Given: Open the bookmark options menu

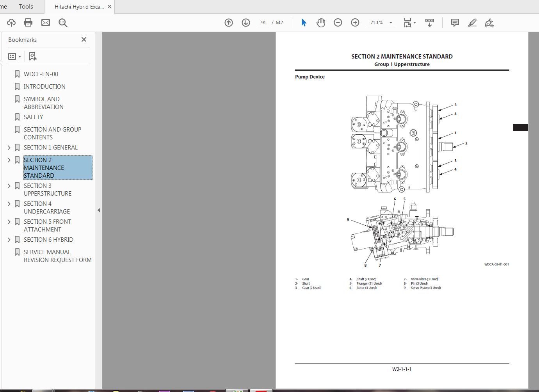Looking at the screenshot, I should click(x=14, y=56).
